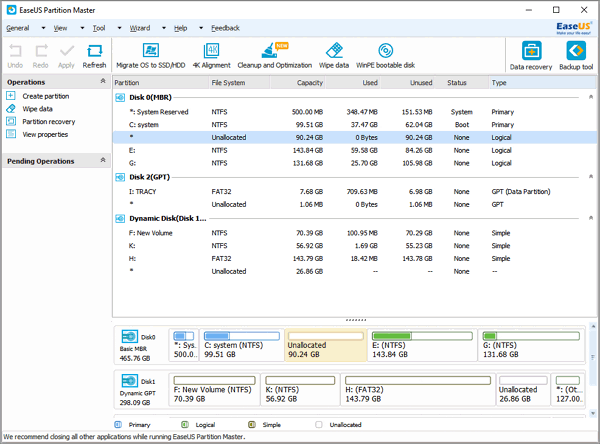Collapse the Disk 2(GPT) group

click(x=590, y=177)
